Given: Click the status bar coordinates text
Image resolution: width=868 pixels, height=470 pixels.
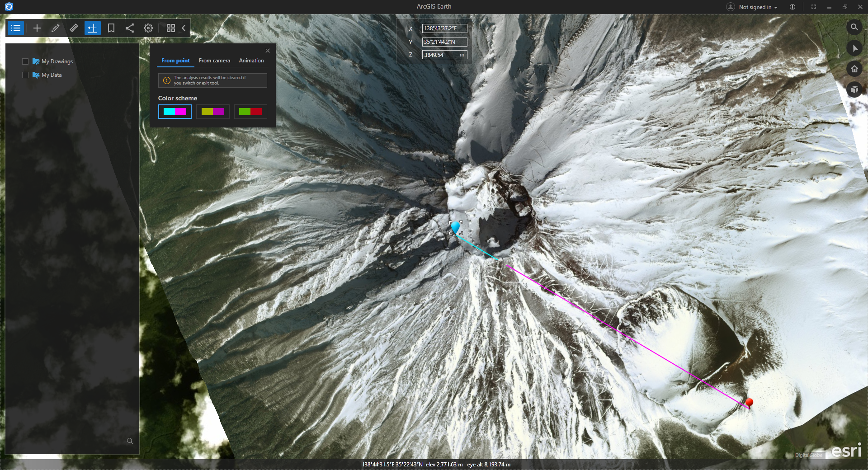Looking at the screenshot, I should (x=392, y=465).
